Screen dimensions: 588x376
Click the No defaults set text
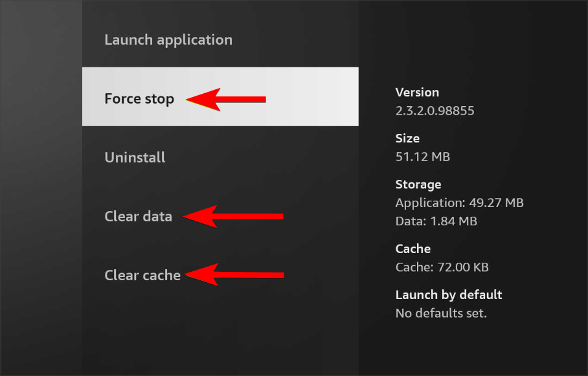point(441,314)
